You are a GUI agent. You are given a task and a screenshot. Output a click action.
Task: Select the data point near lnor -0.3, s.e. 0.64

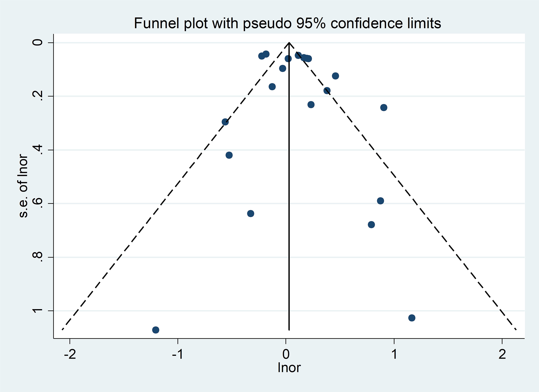(251, 213)
